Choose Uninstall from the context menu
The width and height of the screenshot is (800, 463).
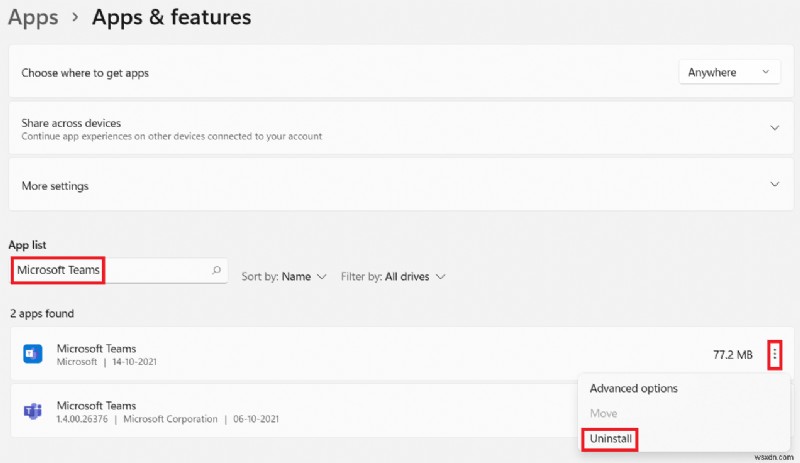(611, 438)
